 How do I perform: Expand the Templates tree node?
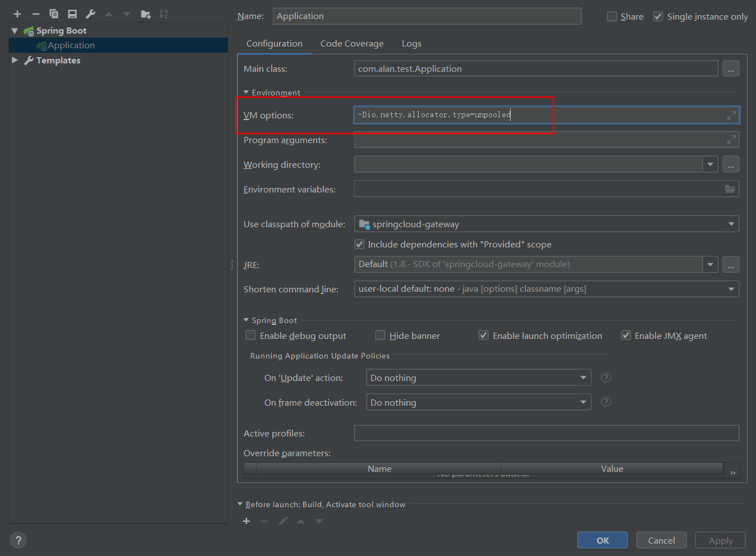point(15,60)
